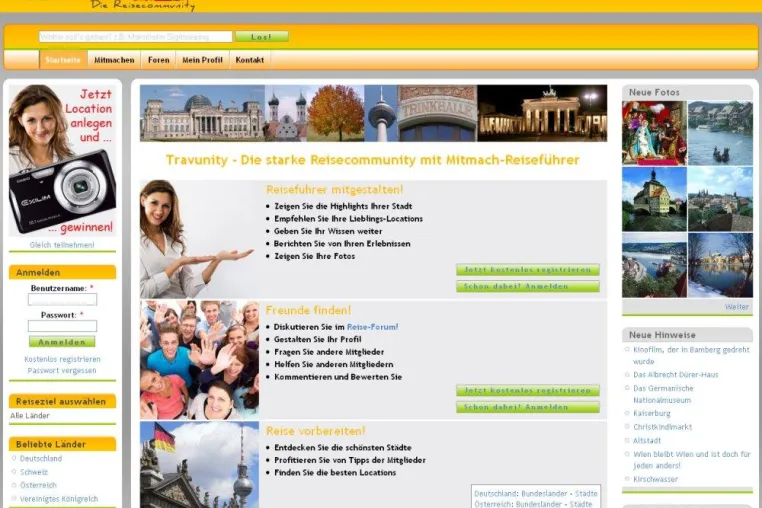The height and width of the screenshot is (508, 762).
Task: Open Deutschland in Beliebte Länder
Action: point(41,458)
